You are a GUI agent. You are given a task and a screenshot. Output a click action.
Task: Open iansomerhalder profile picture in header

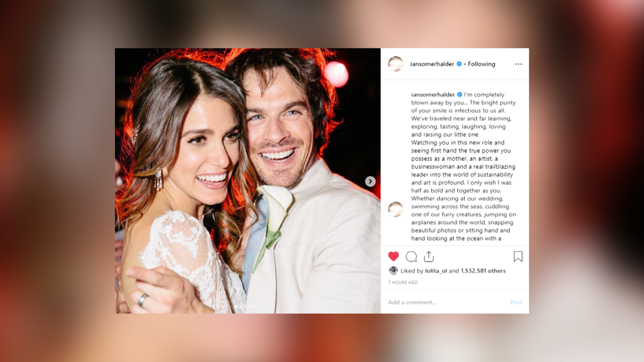point(395,64)
